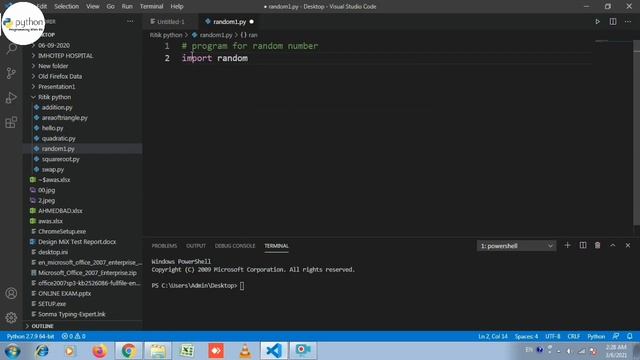Screen dimensions: 640x360
Task: Change indentation via Spaces: 4
Action: (526, 336)
